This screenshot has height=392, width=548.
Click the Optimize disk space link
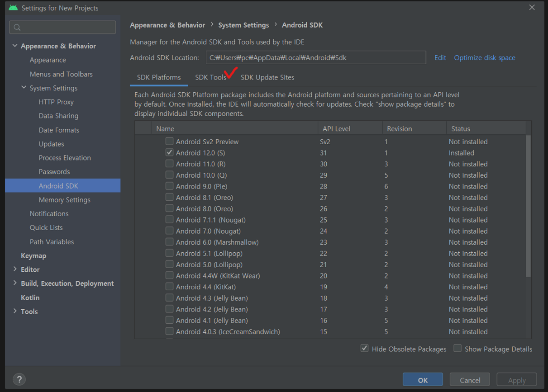(485, 57)
